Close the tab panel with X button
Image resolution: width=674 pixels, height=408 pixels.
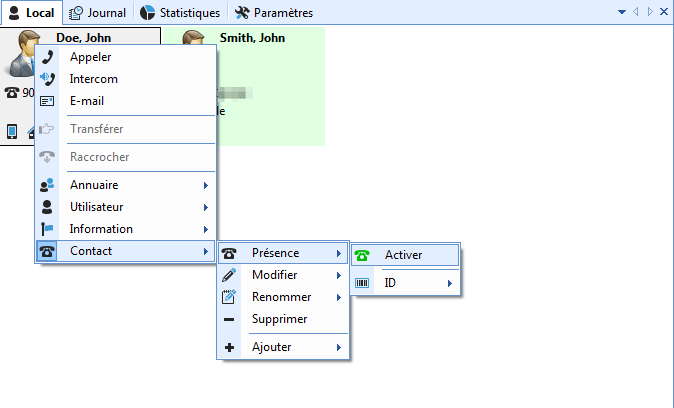point(662,13)
